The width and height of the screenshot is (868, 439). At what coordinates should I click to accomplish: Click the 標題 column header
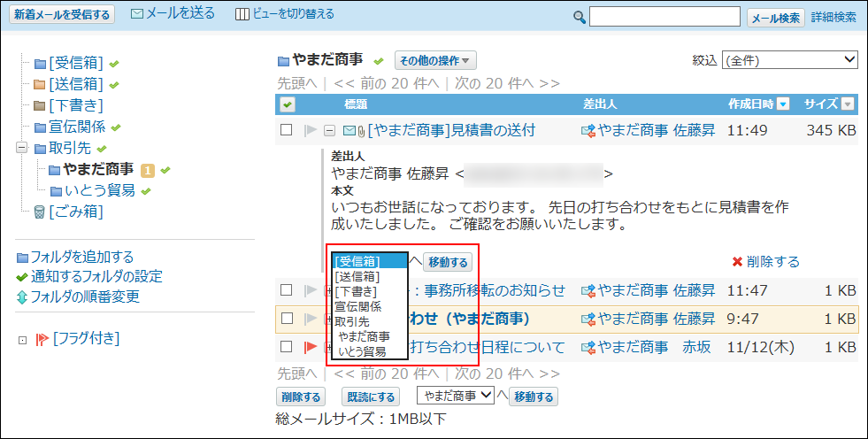[356, 104]
